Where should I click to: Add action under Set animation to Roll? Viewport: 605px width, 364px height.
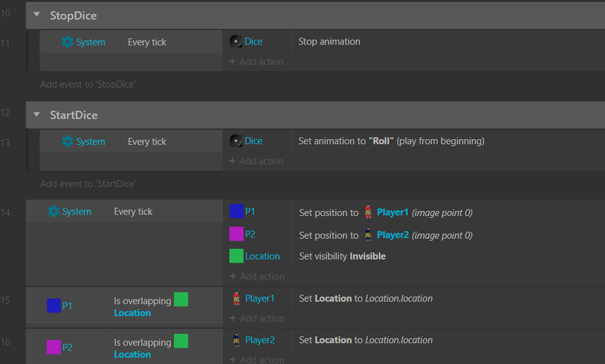[x=256, y=161]
